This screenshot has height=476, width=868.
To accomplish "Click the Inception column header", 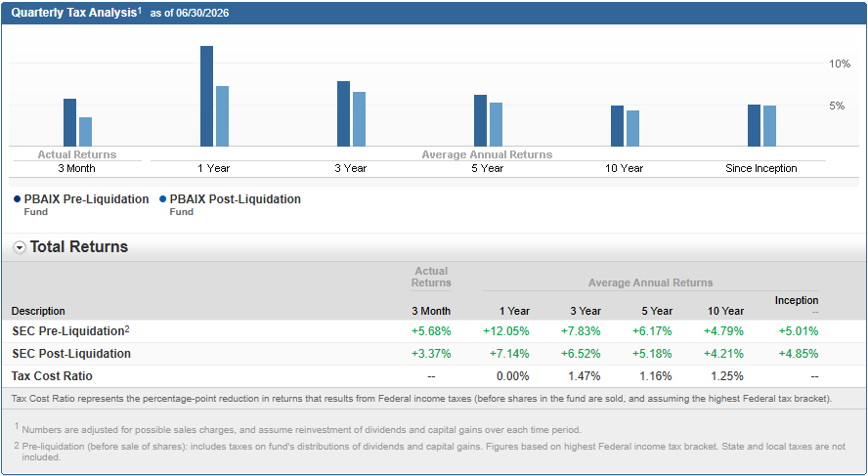I will coord(797,300).
